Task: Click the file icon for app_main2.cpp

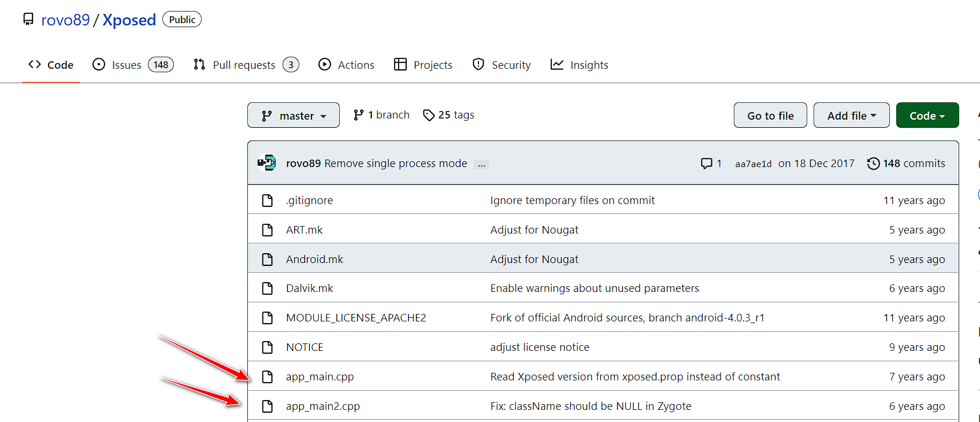Action: pos(268,406)
